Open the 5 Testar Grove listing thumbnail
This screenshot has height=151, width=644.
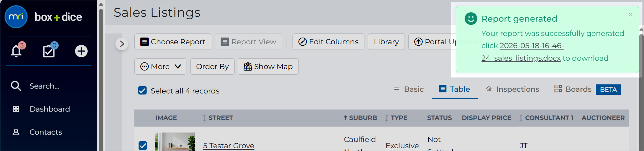pyautogui.click(x=175, y=142)
